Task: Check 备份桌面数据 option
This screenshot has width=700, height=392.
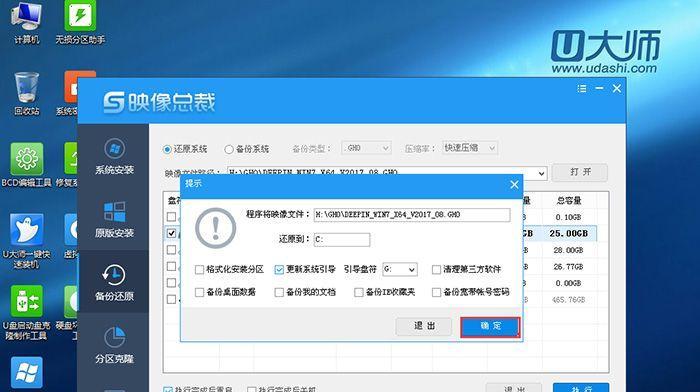Action: pyautogui.click(x=199, y=292)
